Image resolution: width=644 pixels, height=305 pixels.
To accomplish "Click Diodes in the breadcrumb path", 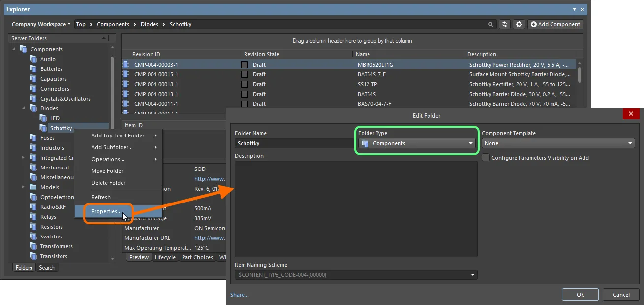I will click(150, 24).
